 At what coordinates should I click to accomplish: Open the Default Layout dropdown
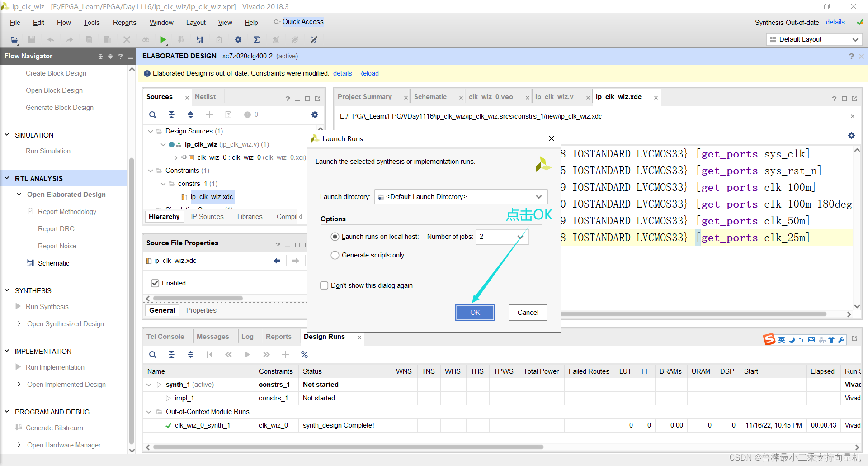(x=814, y=39)
